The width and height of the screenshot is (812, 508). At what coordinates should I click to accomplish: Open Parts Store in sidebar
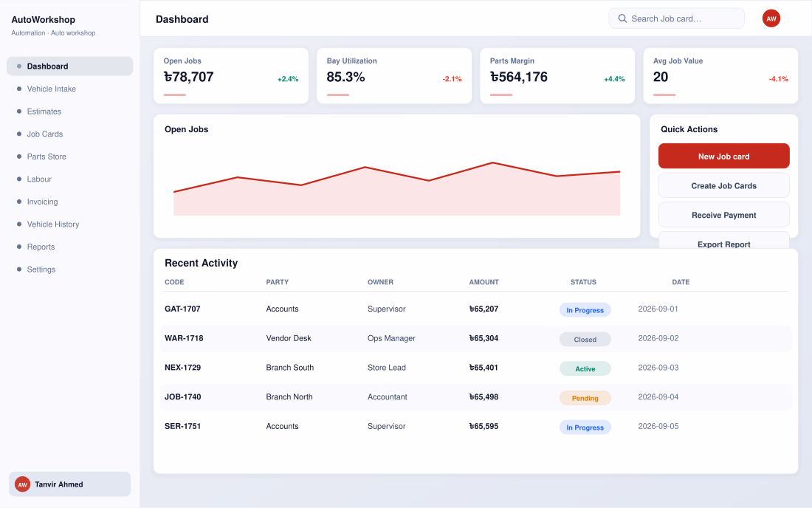pos(70,157)
